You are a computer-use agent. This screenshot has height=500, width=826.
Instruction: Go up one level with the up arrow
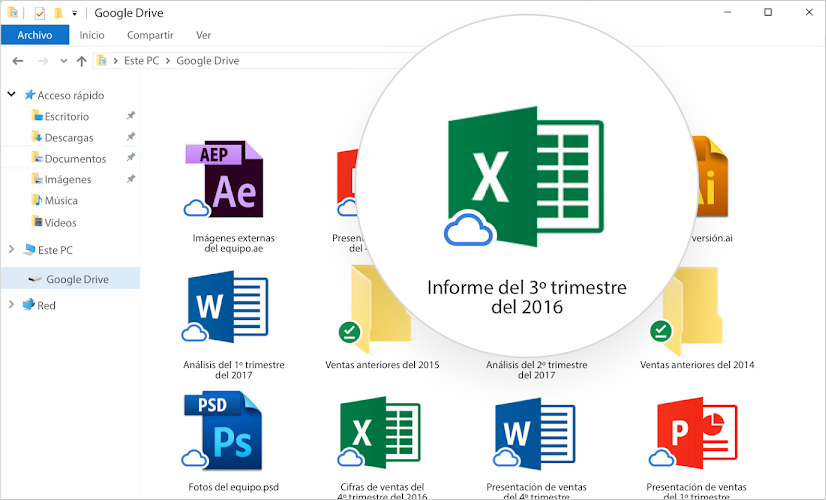(81, 61)
